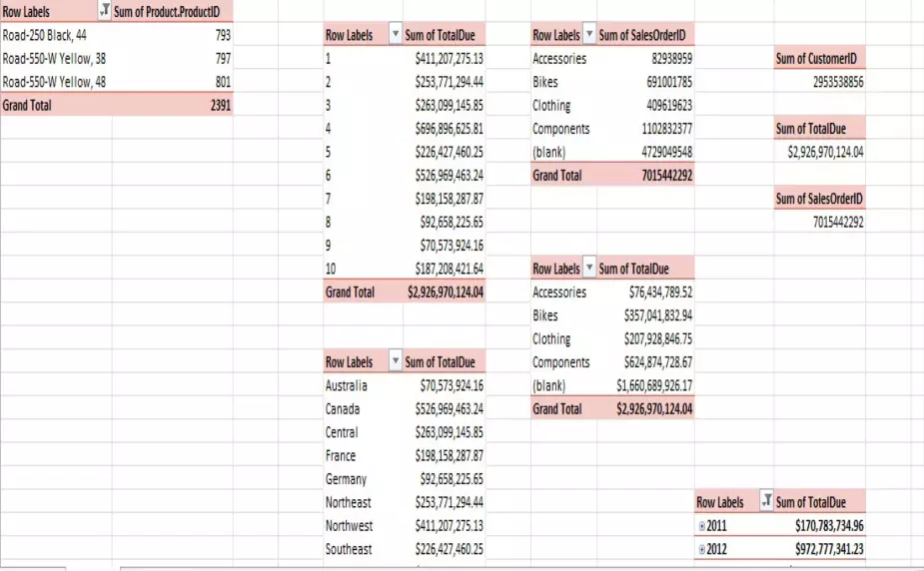Expand the 2012 row group
This screenshot has height=571, width=924.
pyautogui.click(x=701, y=549)
